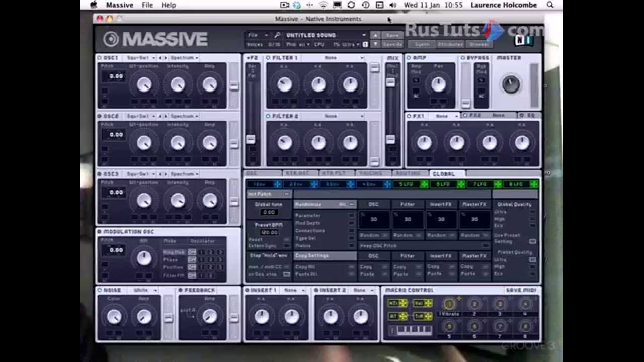
Task: Click the Save button
Action: pos(392,36)
